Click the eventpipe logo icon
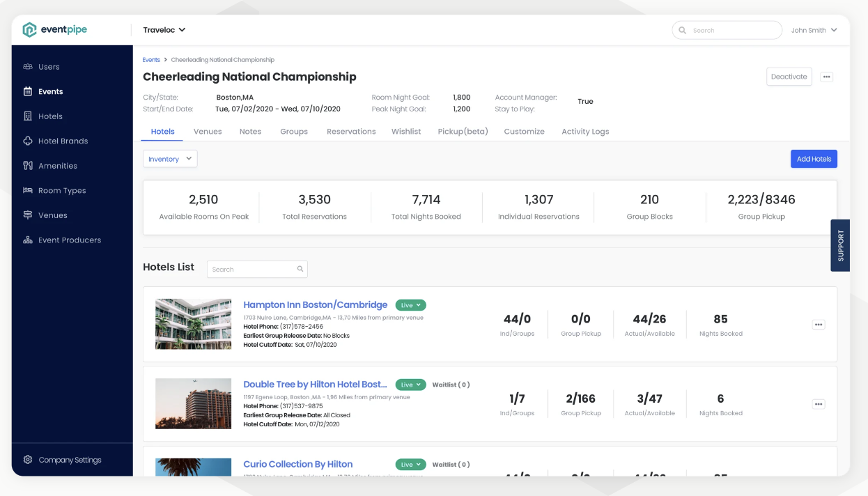868x496 pixels. pos(29,30)
